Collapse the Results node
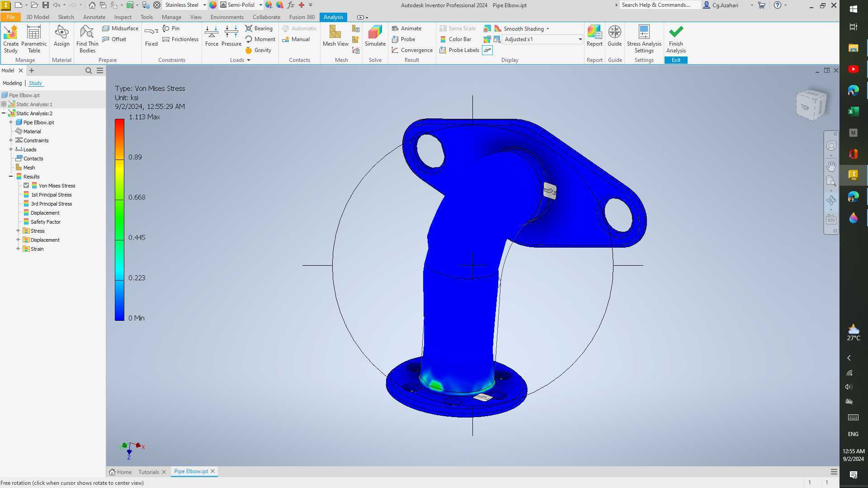The height and width of the screenshot is (488, 868). point(11,176)
